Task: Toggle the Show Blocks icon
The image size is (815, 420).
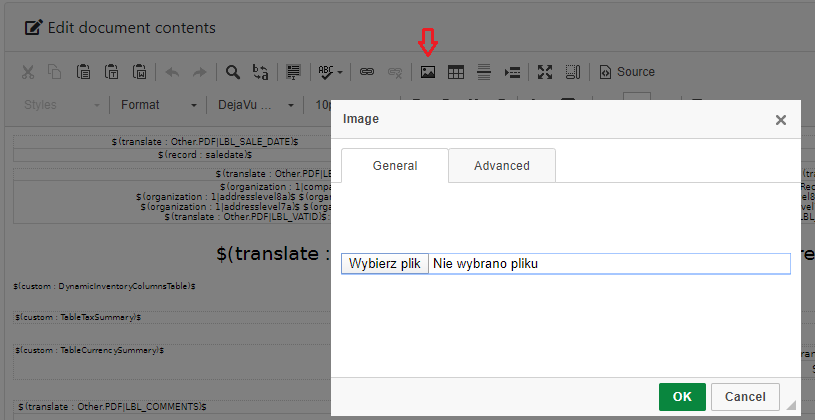Action: coord(572,72)
